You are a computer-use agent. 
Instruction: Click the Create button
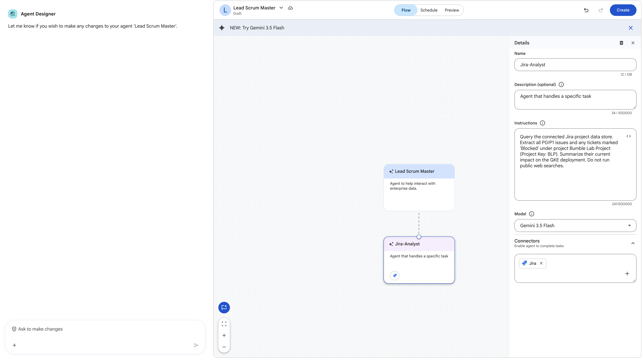pos(623,10)
